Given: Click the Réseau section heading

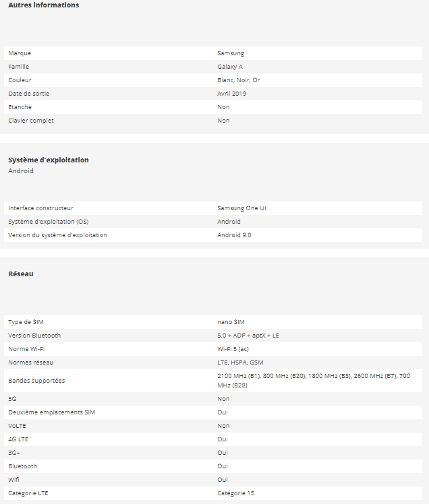Looking at the screenshot, I should click(21, 274).
